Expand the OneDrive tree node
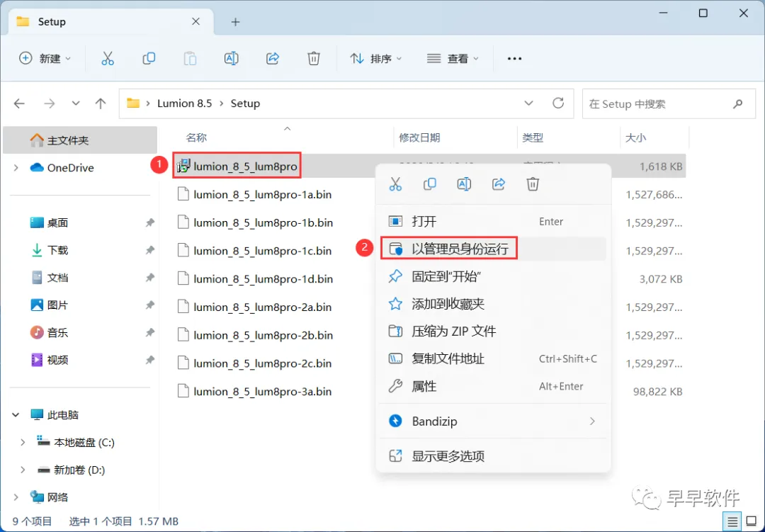 16,168
